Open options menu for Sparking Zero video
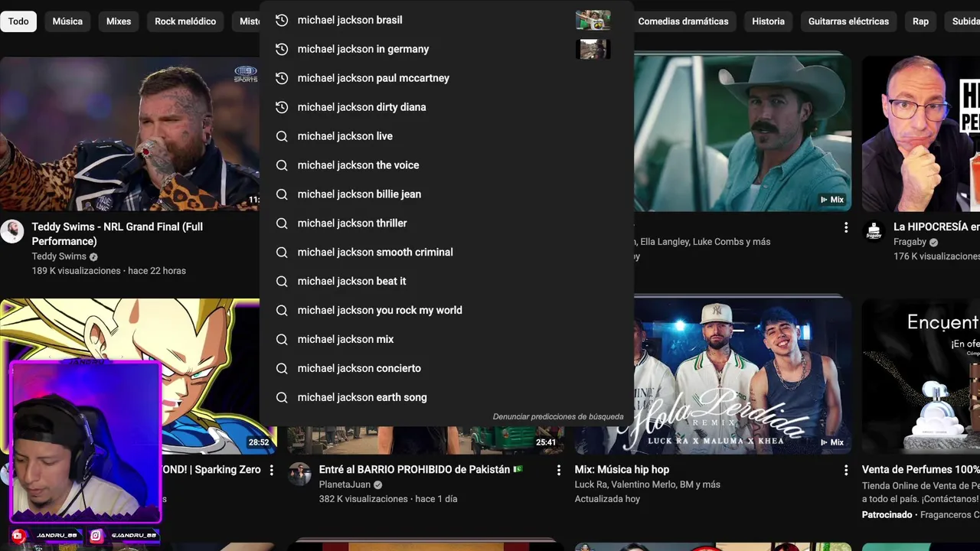980x551 pixels. pyautogui.click(x=271, y=470)
